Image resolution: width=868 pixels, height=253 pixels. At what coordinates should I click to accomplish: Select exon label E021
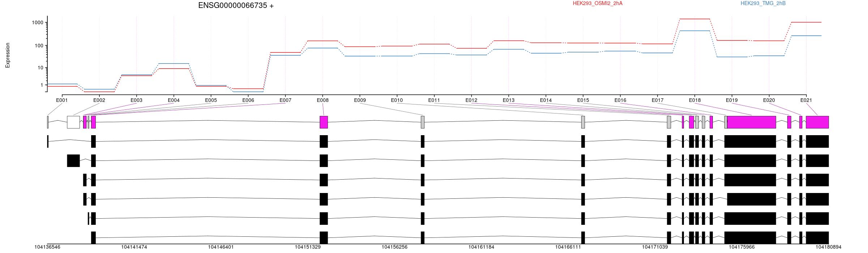click(x=806, y=100)
